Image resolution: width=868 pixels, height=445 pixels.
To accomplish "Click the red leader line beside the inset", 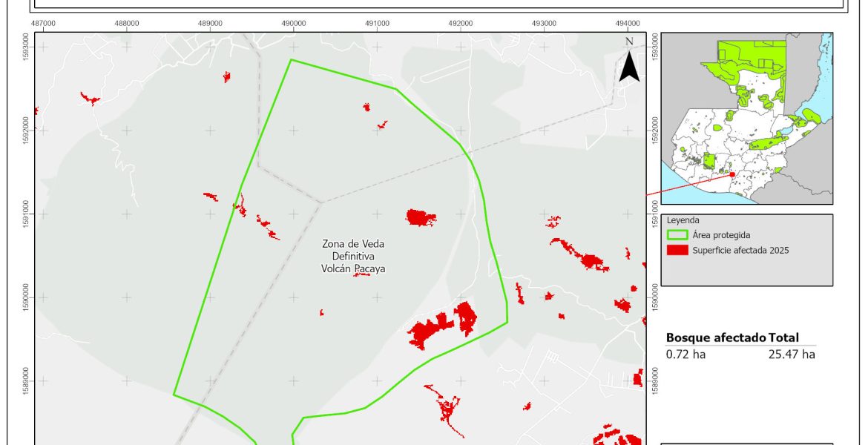I will point(686,185).
